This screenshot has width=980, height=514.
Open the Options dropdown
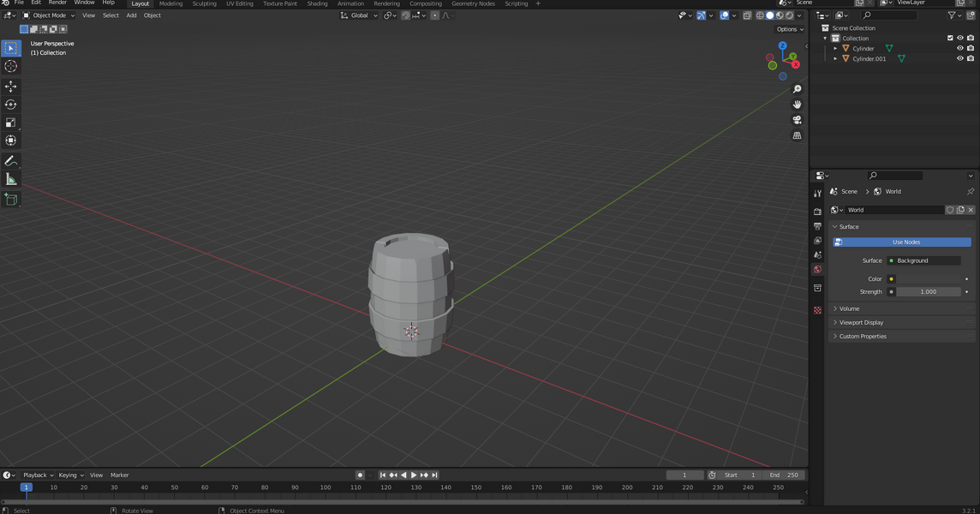789,29
